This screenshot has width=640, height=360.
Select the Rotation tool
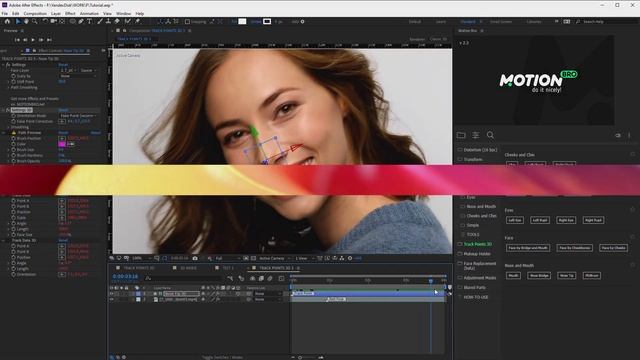[45, 21]
